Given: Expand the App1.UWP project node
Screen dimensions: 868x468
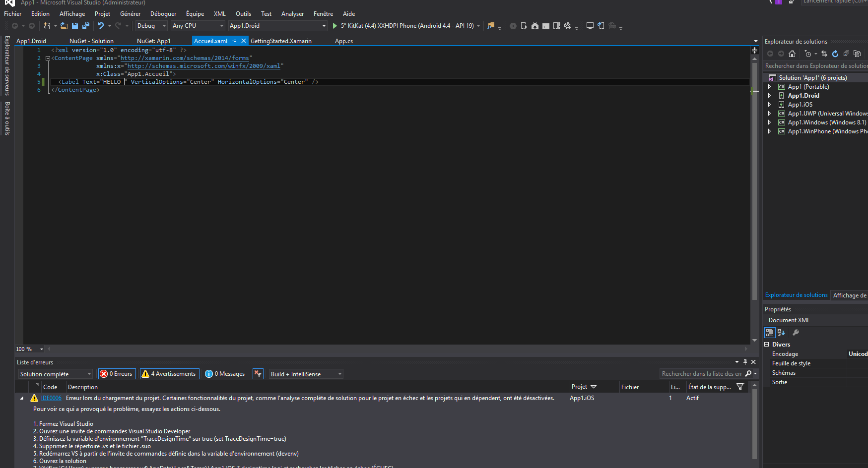Looking at the screenshot, I should (x=770, y=114).
